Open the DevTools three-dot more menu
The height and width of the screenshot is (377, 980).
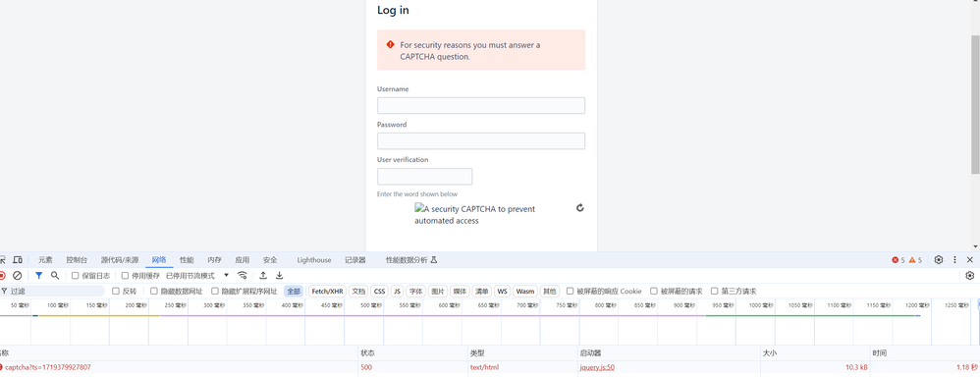(954, 259)
